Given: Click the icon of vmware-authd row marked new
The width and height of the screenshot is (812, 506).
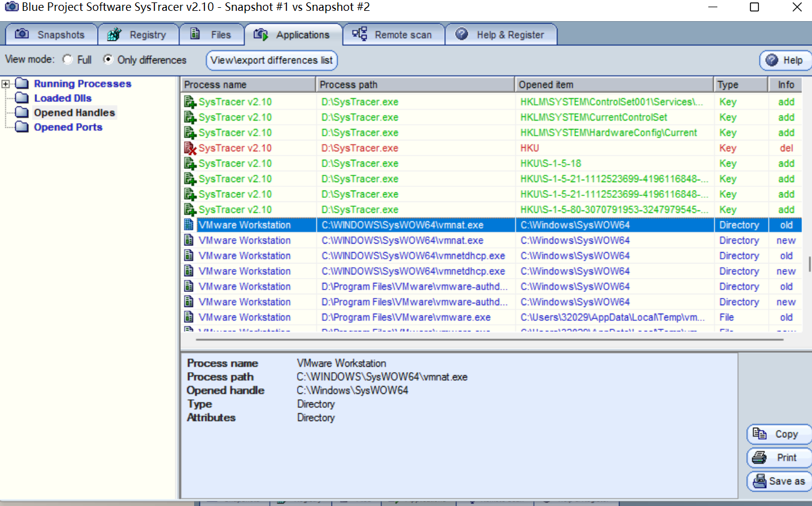Looking at the screenshot, I should [189, 302].
